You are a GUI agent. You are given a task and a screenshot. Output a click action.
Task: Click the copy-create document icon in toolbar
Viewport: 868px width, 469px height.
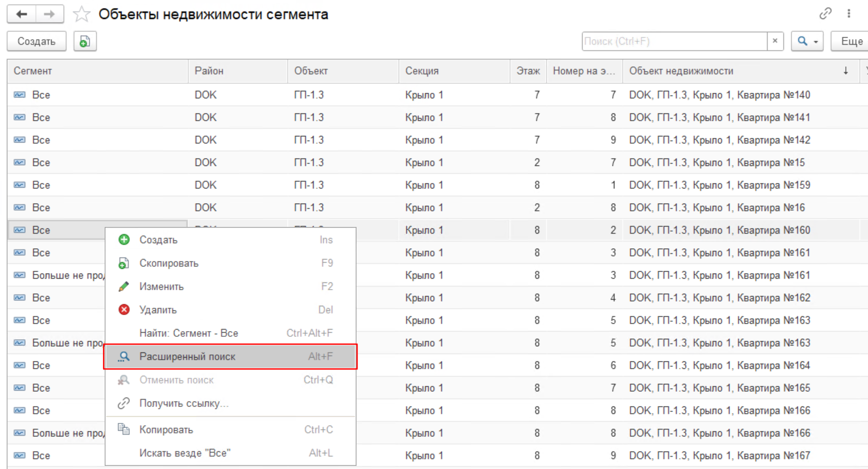point(85,41)
